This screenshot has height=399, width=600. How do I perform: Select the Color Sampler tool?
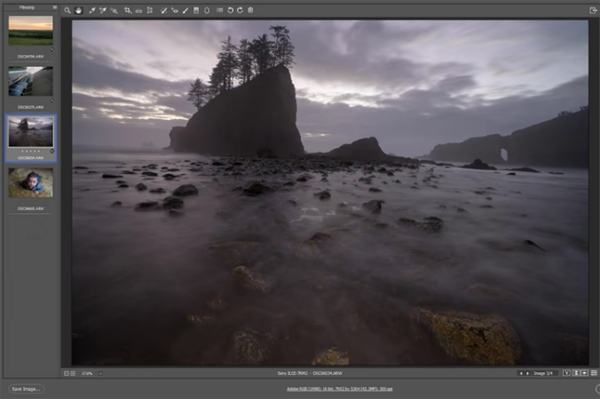coord(103,10)
